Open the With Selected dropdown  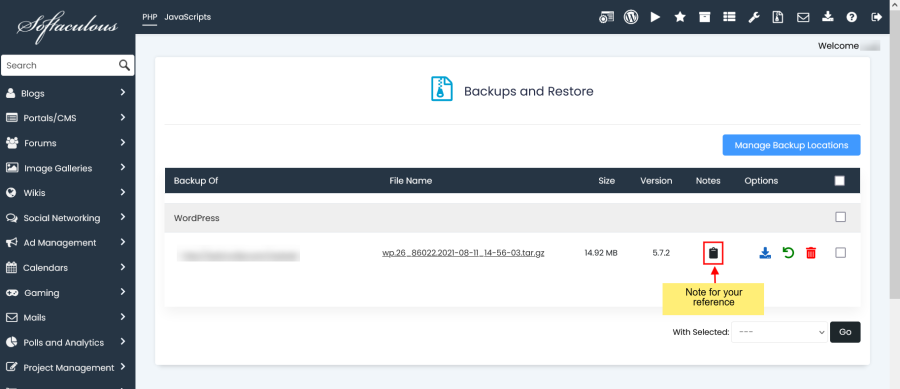(779, 332)
